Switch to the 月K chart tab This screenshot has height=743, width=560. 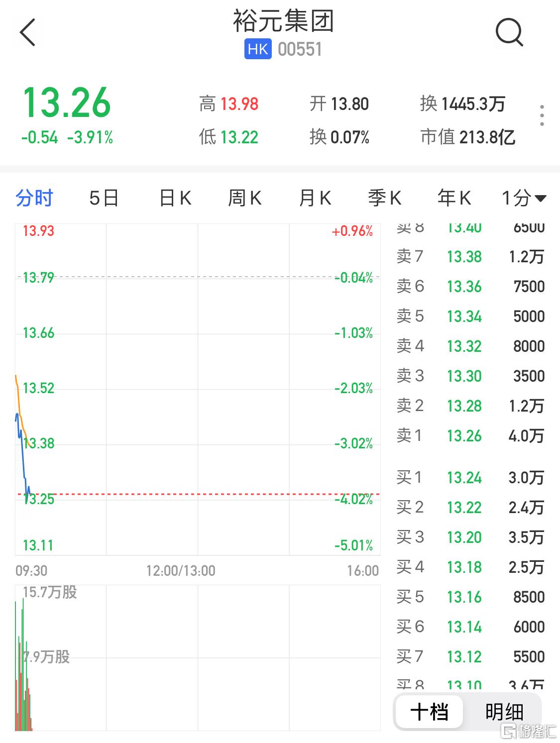click(x=315, y=198)
